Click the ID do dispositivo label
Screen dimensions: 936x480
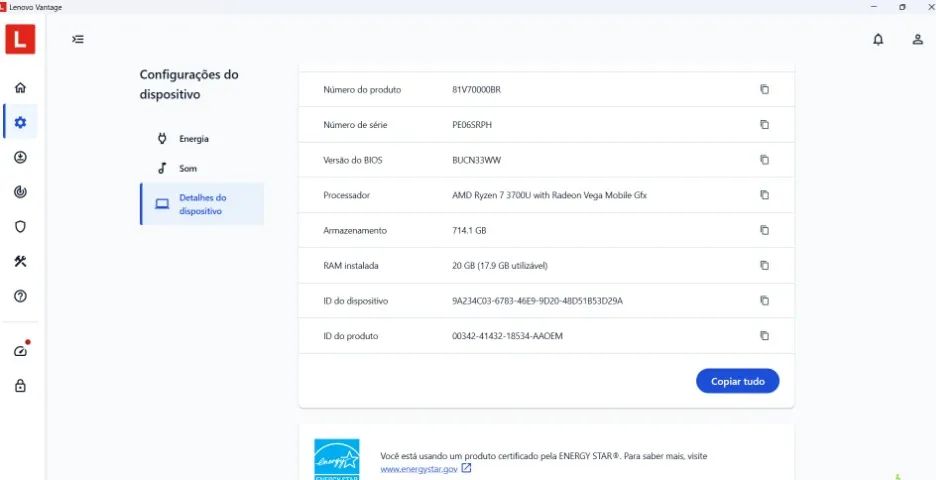pyautogui.click(x=355, y=301)
